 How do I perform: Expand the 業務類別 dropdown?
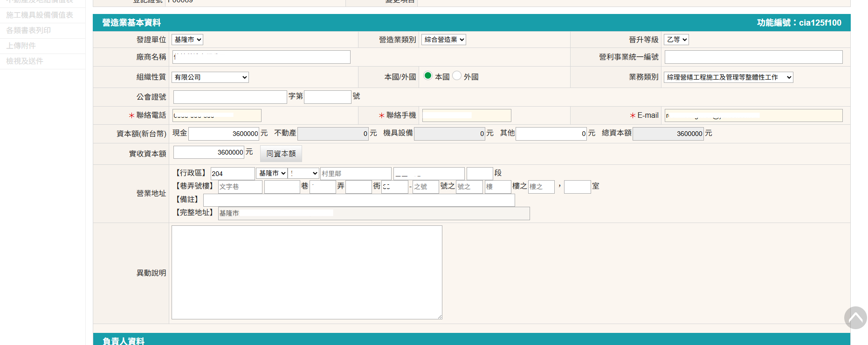pos(728,77)
